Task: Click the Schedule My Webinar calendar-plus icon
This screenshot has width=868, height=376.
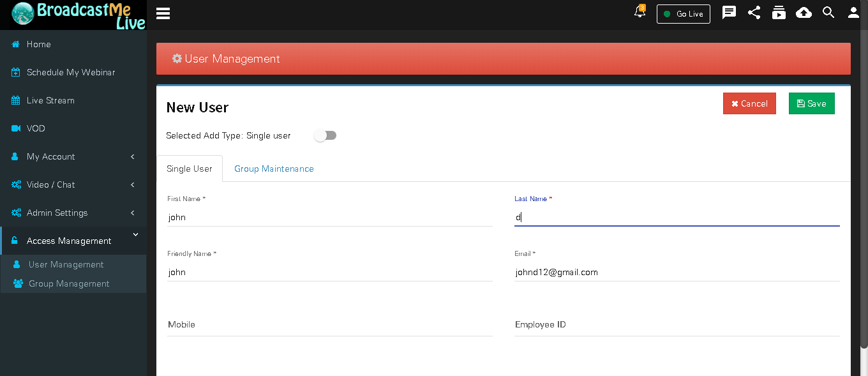Action: (15, 72)
